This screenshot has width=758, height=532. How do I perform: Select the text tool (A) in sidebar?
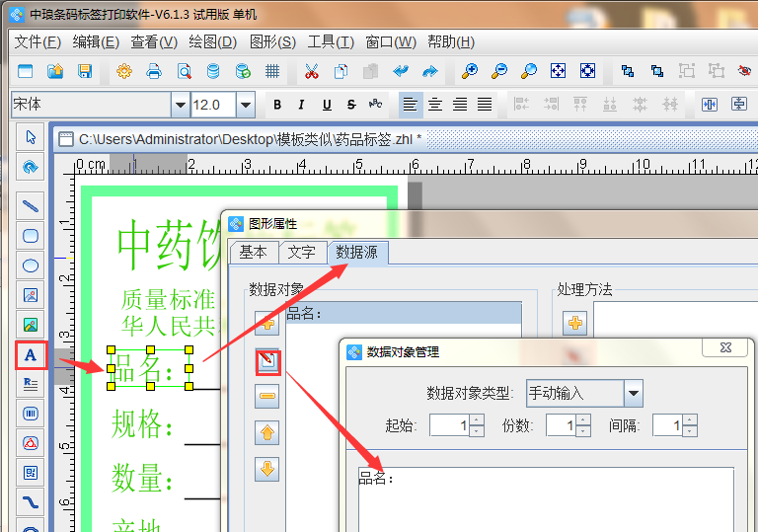coord(31,354)
